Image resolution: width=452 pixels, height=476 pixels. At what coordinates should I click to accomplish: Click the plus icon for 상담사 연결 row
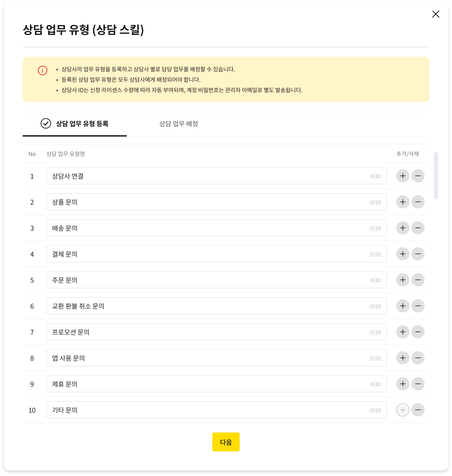click(403, 176)
